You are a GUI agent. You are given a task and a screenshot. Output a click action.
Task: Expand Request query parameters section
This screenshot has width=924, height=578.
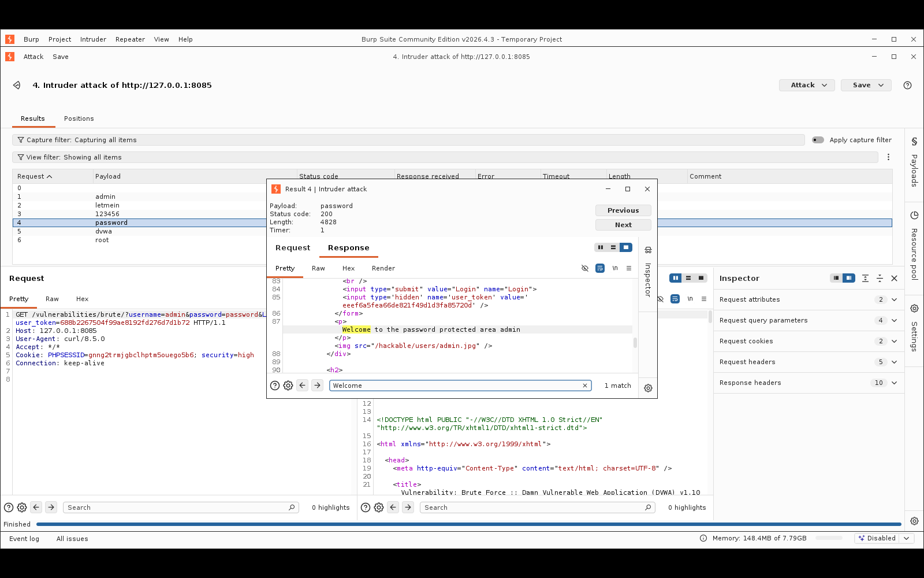(808, 320)
